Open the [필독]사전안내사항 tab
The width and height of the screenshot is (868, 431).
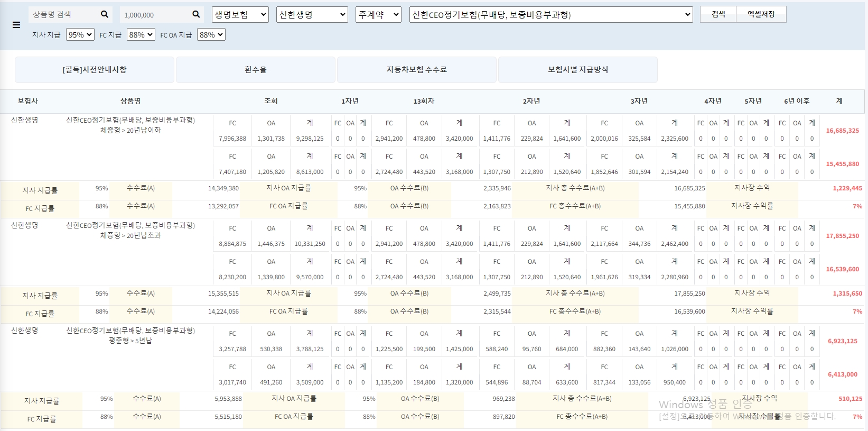(x=95, y=70)
